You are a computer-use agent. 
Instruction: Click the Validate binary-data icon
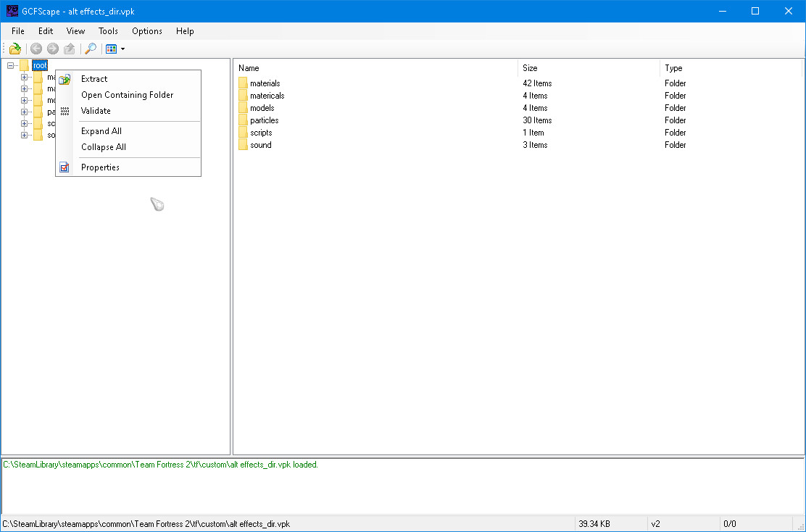coord(65,110)
